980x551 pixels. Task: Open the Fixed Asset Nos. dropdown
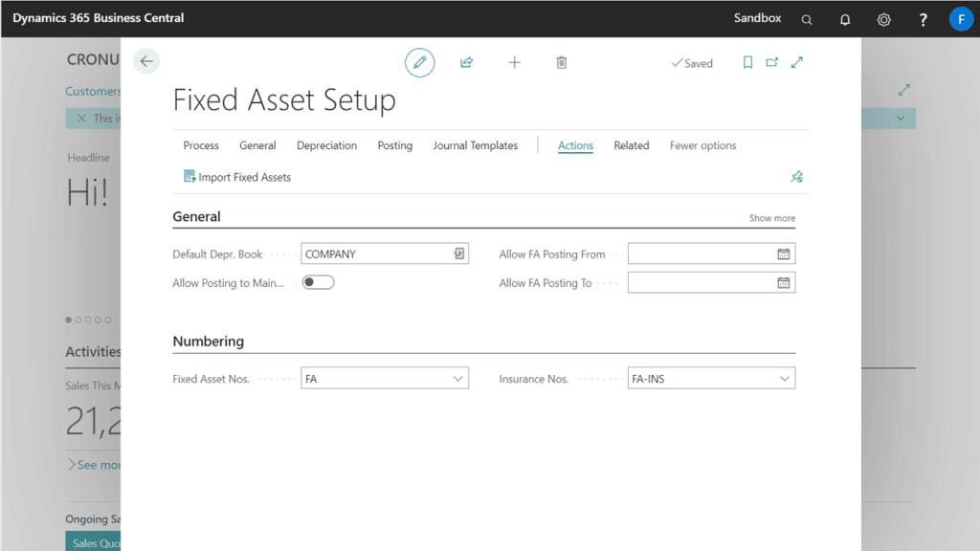click(458, 378)
